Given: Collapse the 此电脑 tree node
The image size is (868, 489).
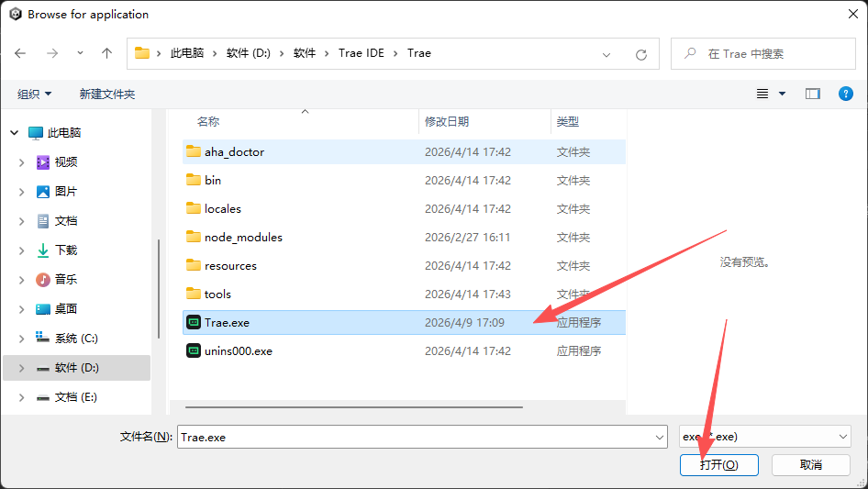Looking at the screenshot, I should (15, 132).
